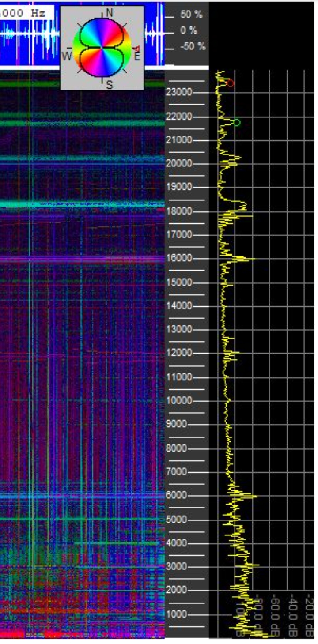Click the S label on the compass
Image resolution: width=318 pixels, height=644 pixels.
tap(109, 85)
